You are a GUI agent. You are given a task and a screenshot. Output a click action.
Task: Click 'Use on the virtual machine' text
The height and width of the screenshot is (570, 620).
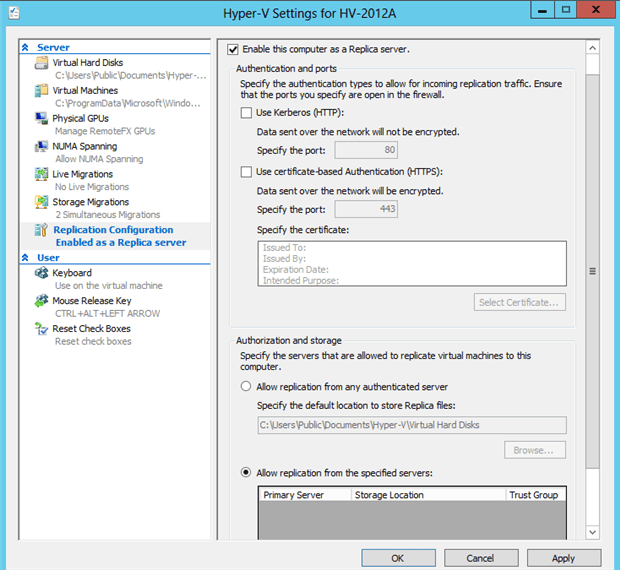coord(109,285)
